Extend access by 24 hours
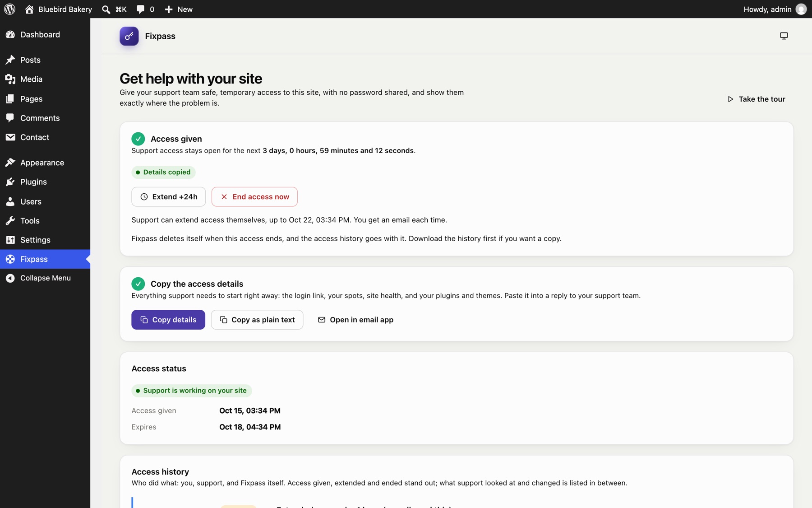Viewport: 812px width, 508px height. click(169, 197)
